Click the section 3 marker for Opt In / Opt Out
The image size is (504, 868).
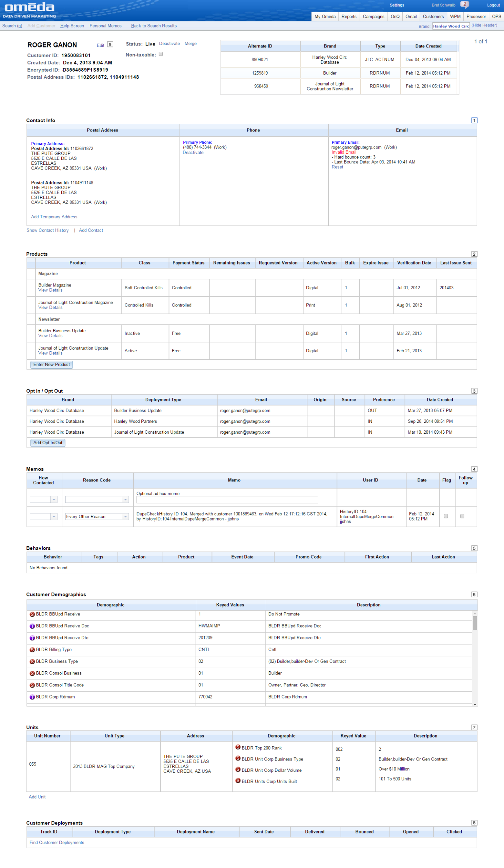pos(474,391)
